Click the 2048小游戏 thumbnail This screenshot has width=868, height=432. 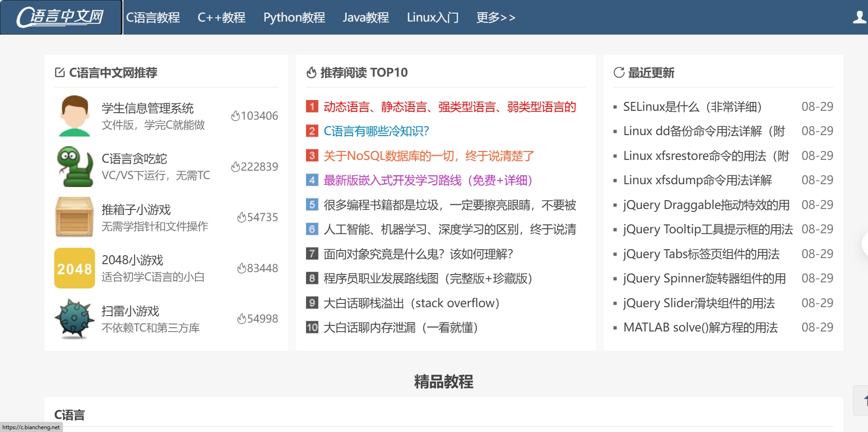click(x=74, y=268)
